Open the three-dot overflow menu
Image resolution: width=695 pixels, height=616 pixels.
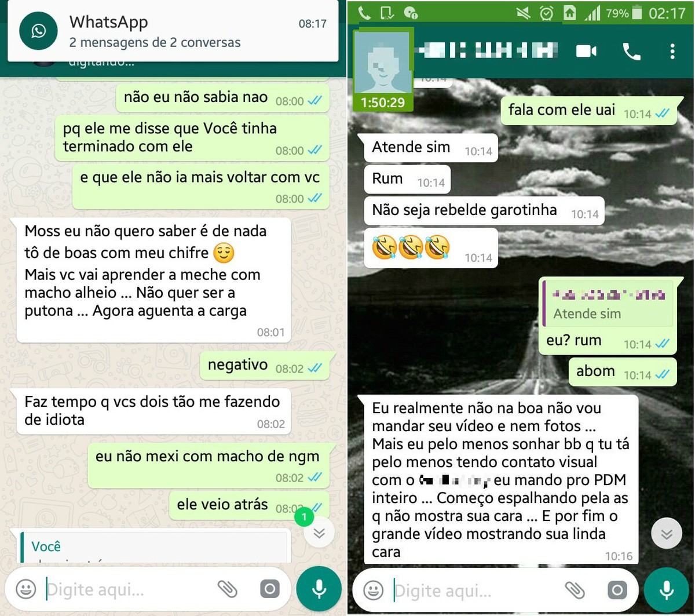[672, 52]
